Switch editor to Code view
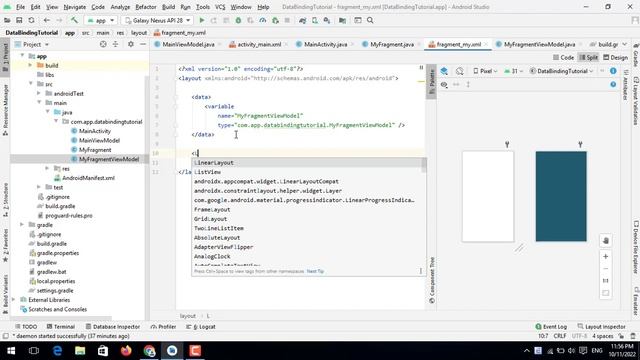Image resolution: width=640 pixels, height=360 pixels. [563, 58]
